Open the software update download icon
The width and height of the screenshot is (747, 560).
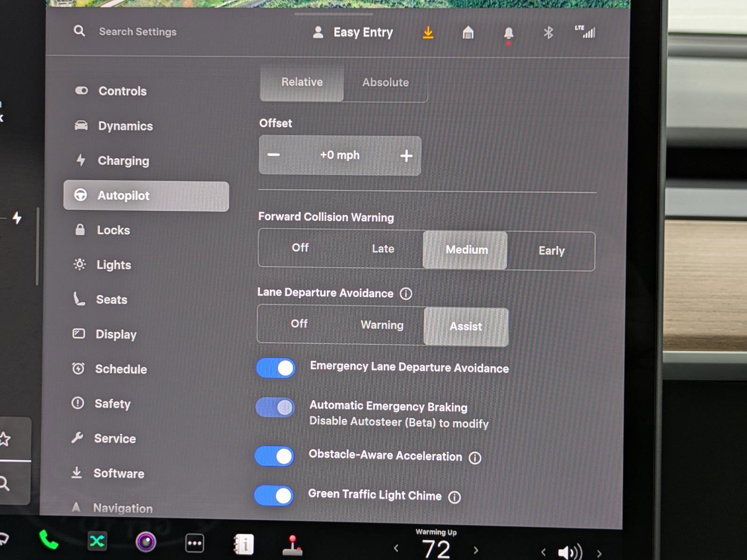click(428, 32)
